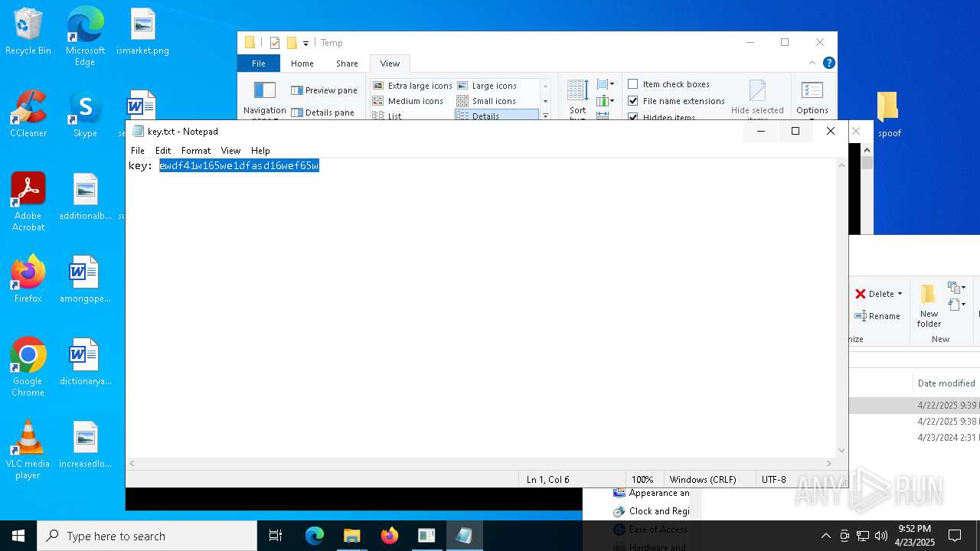Viewport: 980px width, 551px height.
Task: Open Notepad Edit menu
Action: (163, 151)
